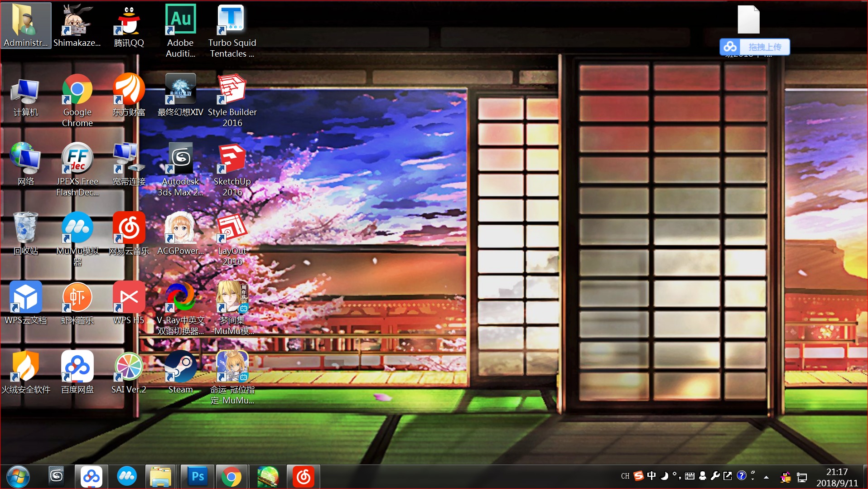Select the 回收站 recycle bin icon
Viewport: 868px width, 489px height.
coord(26,234)
